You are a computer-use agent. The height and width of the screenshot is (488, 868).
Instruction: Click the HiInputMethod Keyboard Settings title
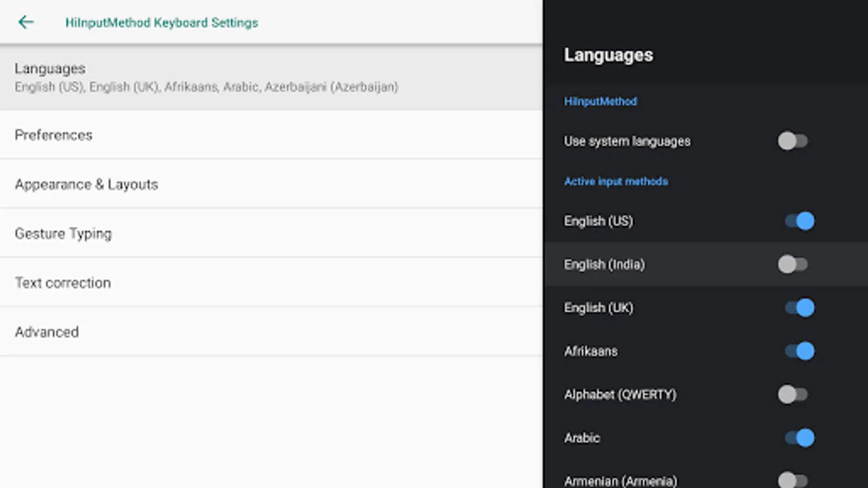(x=161, y=23)
